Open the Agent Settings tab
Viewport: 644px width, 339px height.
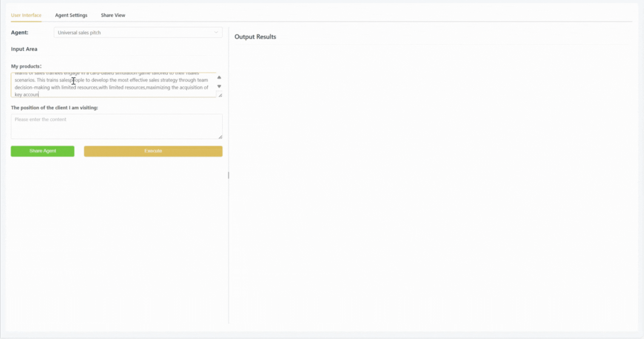(x=71, y=15)
